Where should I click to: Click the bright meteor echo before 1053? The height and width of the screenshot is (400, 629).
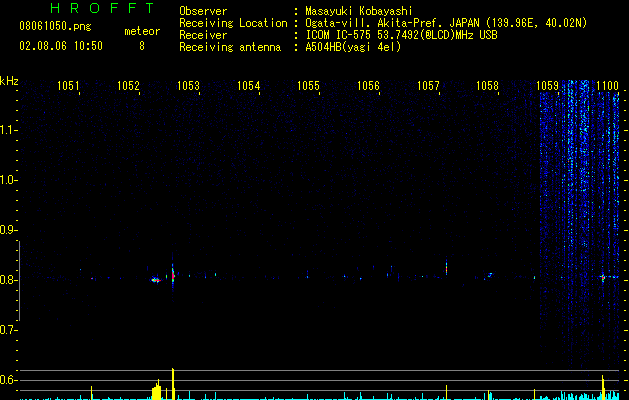173,276
